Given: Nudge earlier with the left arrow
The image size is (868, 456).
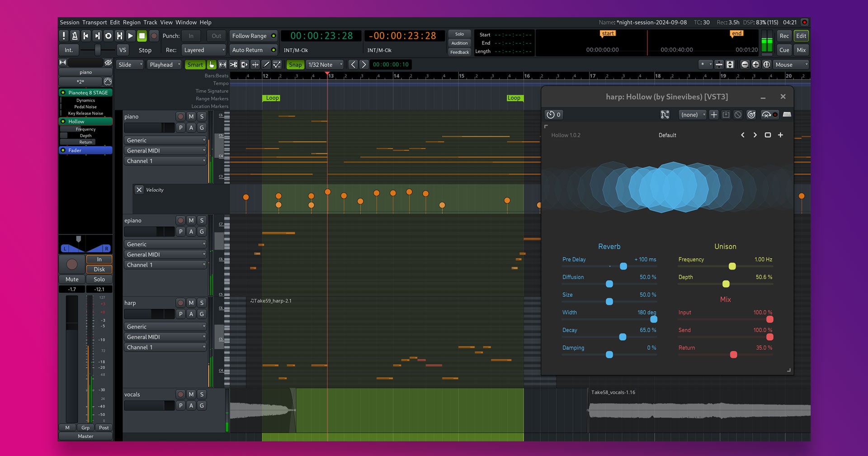Looking at the screenshot, I should click(x=353, y=65).
